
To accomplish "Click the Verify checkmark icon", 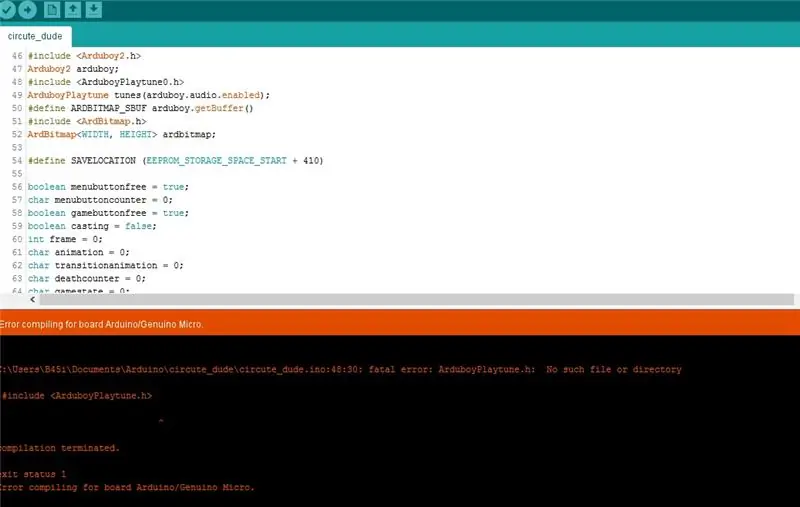I will [7, 10].
